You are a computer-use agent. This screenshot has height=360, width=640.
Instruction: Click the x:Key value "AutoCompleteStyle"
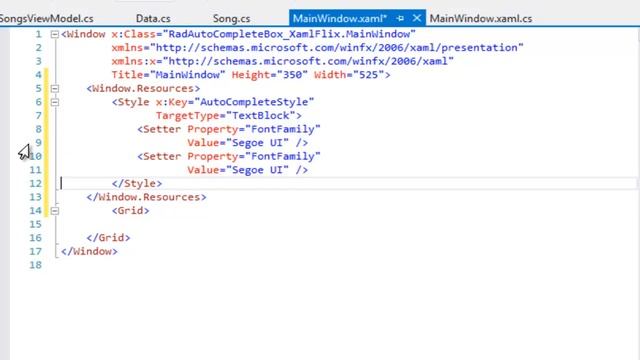(x=254, y=102)
